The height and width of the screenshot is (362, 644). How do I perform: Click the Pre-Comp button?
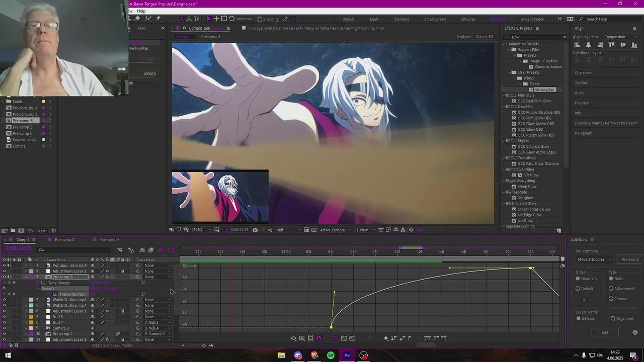tap(630, 259)
